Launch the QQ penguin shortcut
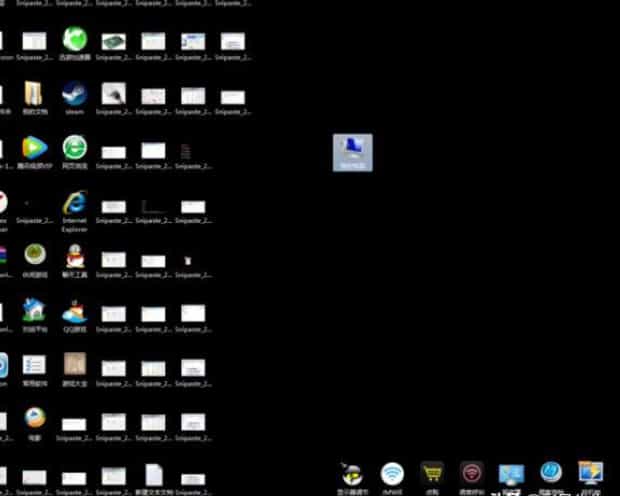This screenshot has width=620, height=496. click(75, 256)
